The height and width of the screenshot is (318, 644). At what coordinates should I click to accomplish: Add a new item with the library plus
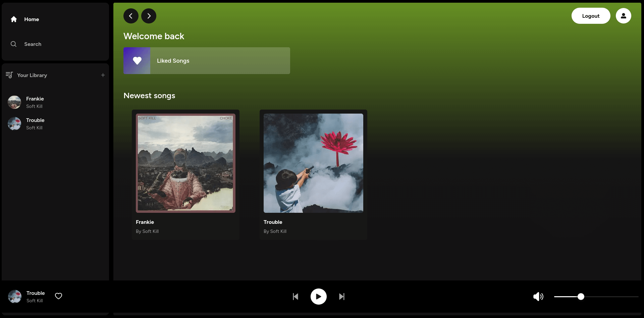pyautogui.click(x=103, y=75)
